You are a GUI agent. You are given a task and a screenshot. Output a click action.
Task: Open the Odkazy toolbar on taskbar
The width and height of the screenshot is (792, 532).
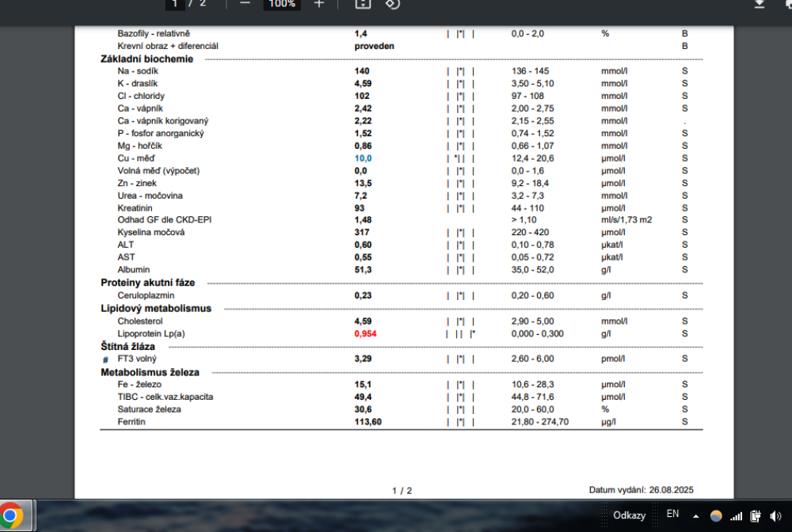click(x=629, y=515)
